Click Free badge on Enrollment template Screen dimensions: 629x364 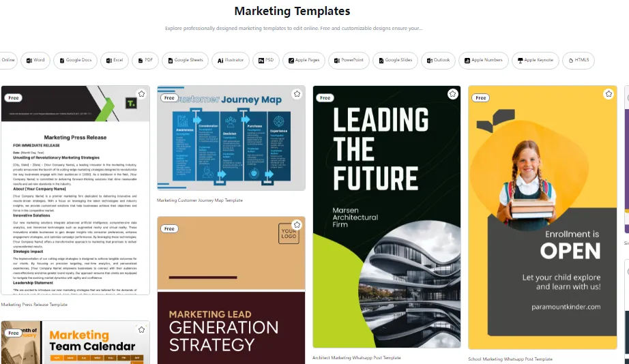coord(480,97)
